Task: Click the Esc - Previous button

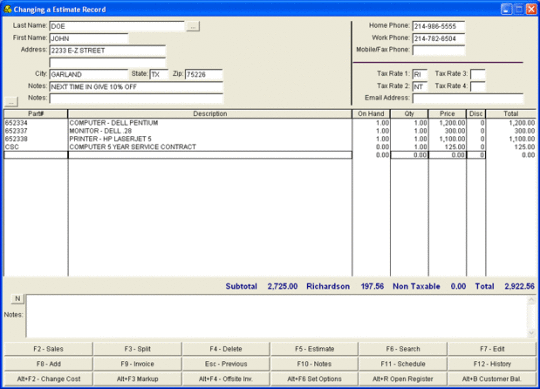Action: click(x=226, y=364)
